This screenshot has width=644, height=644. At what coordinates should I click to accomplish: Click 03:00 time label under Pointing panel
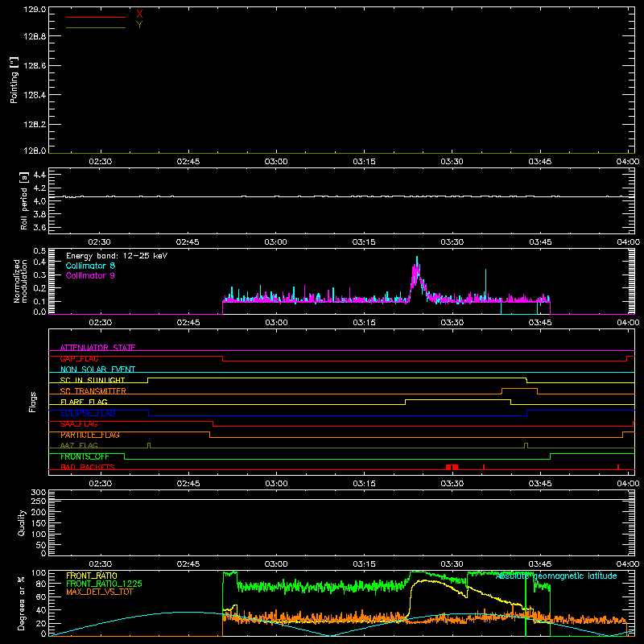(x=276, y=162)
